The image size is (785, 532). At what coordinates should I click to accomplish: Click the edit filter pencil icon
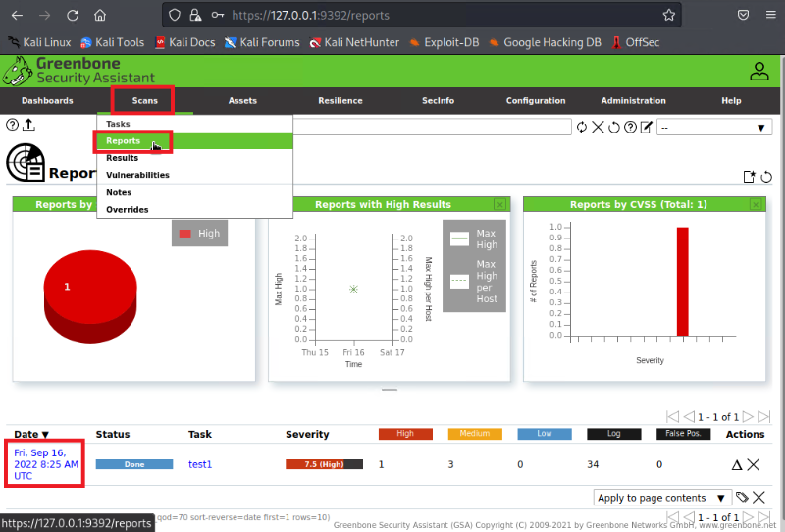(x=646, y=128)
